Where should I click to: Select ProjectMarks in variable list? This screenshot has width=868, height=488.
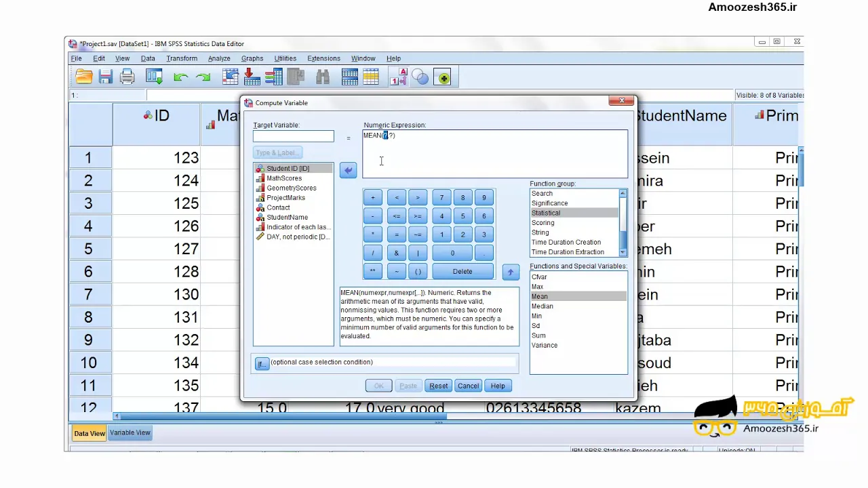point(293,198)
